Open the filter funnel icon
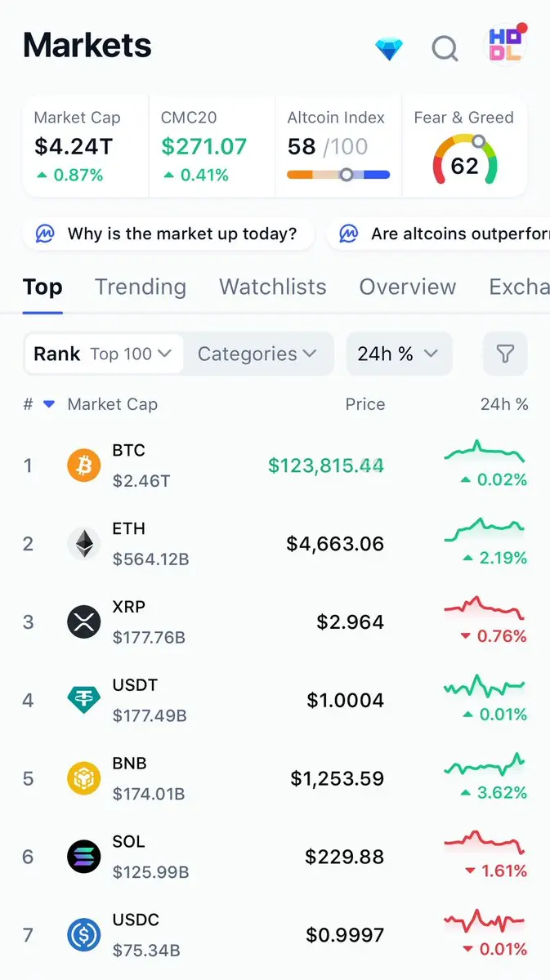The height and width of the screenshot is (980, 550). (x=505, y=354)
